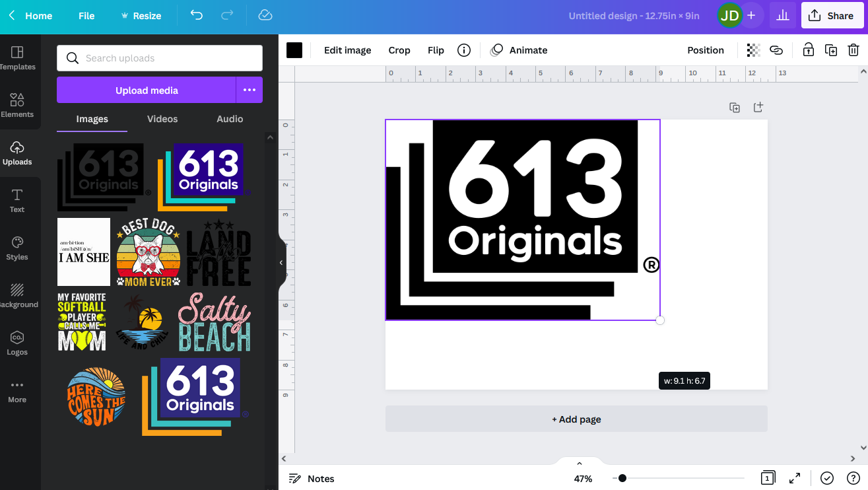Open the Styles panel
The image size is (868, 490).
pyautogui.click(x=17, y=248)
